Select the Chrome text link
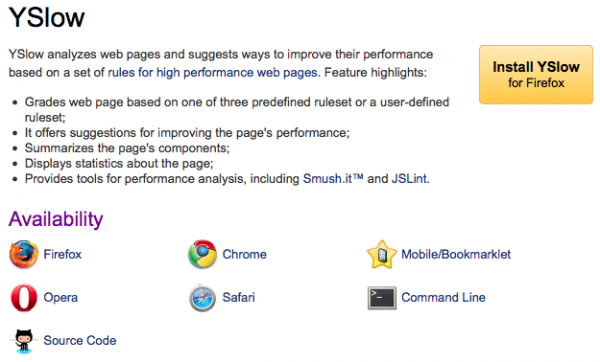 (x=245, y=254)
